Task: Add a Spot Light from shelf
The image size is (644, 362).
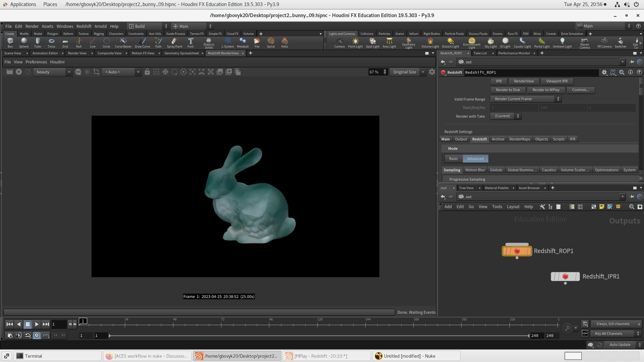Action: 372,42
